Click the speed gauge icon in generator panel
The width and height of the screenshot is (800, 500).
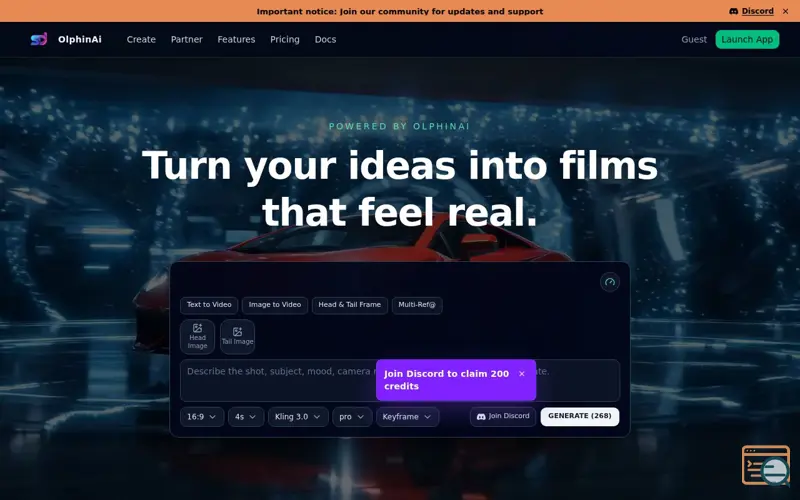point(609,282)
